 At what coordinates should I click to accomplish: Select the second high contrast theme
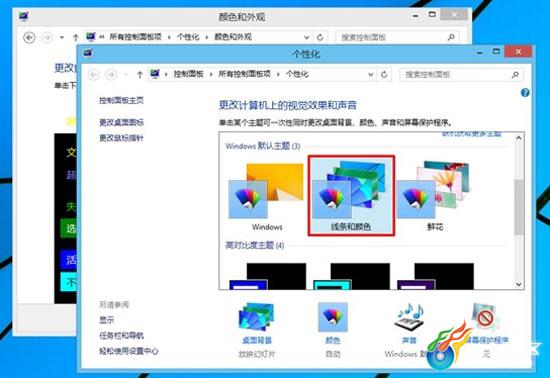tap(351, 276)
